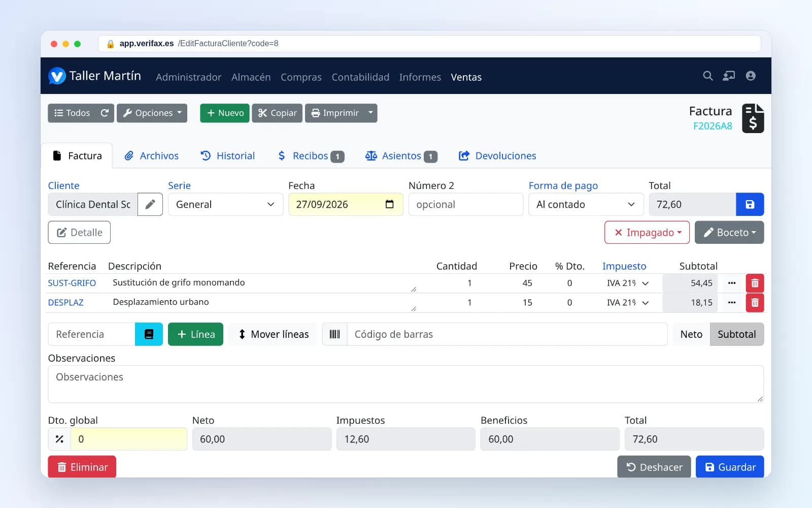Expand the Imprimir arrow dropdown
The image size is (812, 508).
tap(370, 113)
